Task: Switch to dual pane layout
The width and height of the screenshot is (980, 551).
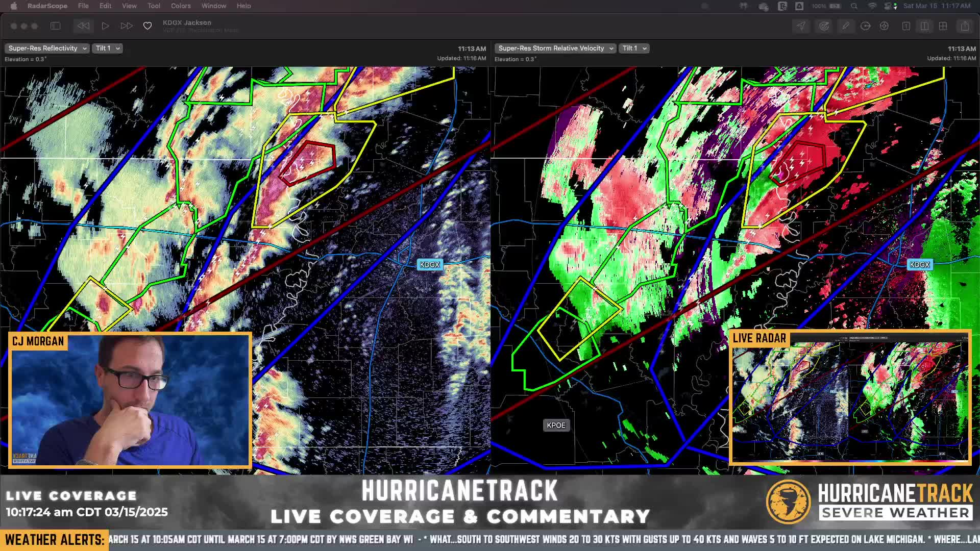Action: tap(924, 26)
